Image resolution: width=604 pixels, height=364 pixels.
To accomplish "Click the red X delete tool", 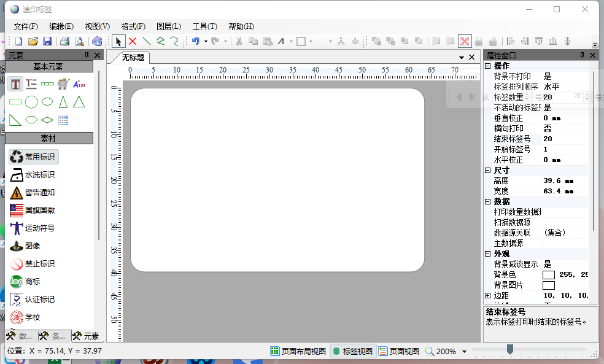I will point(133,41).
